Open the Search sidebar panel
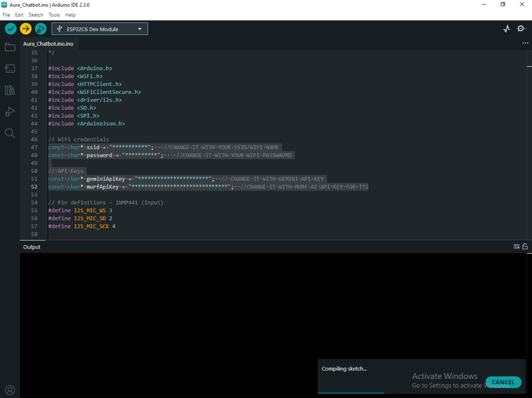Screen dimensions: 532x398 (10, 133)
